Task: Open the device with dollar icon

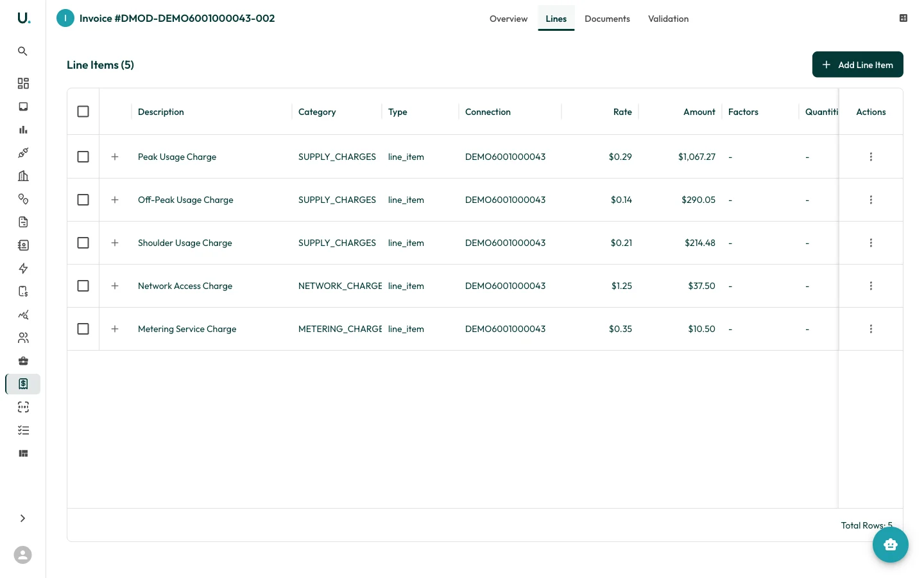Action: tap(23, 292)
